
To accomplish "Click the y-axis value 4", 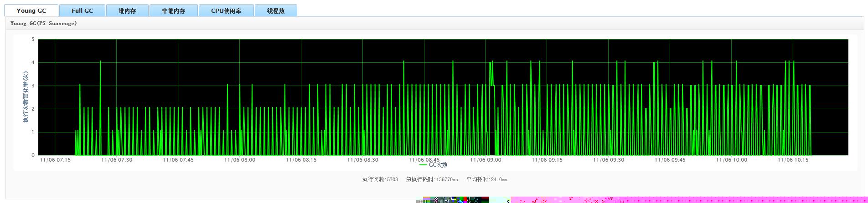I will pyautogui.click(x=33, y=63).
